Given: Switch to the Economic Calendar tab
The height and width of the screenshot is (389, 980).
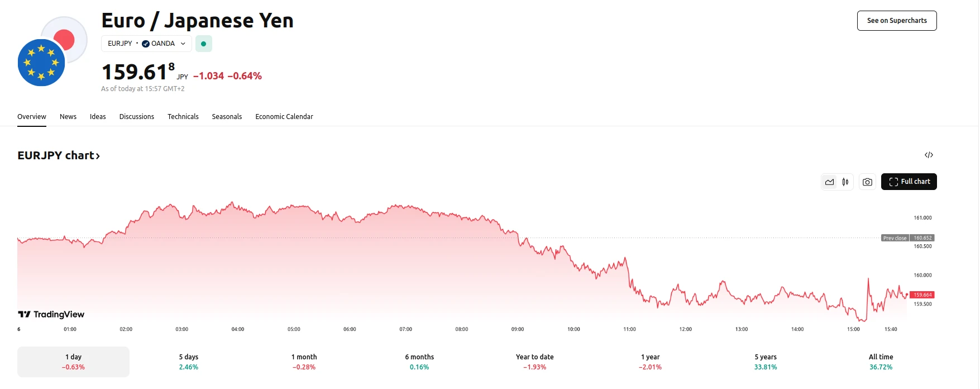Looking at the screenshot, I should click(x=284, y=117).
